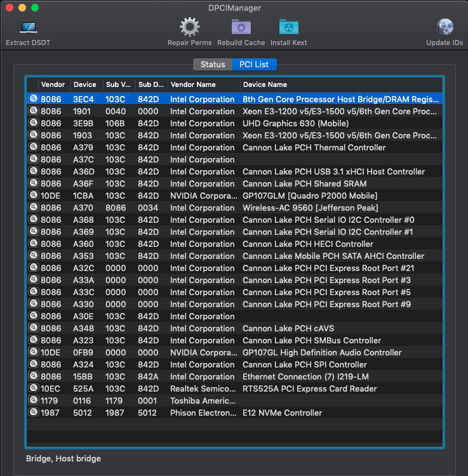Click the Install Kext folder icon
Viewport: 468px width, 476px height.
point(288,27)
